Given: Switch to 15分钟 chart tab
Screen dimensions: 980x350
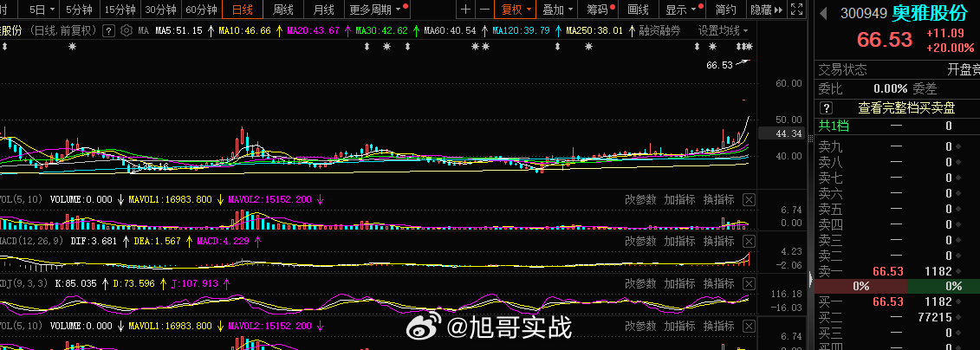Looking at the screenshot, I should coord(120,10).
